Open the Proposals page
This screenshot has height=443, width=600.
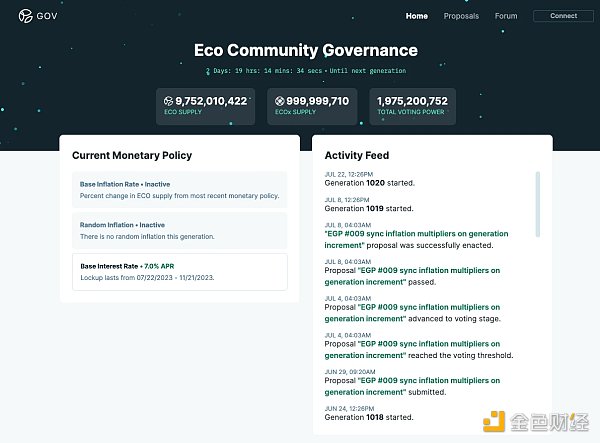(x=461, y=16)
